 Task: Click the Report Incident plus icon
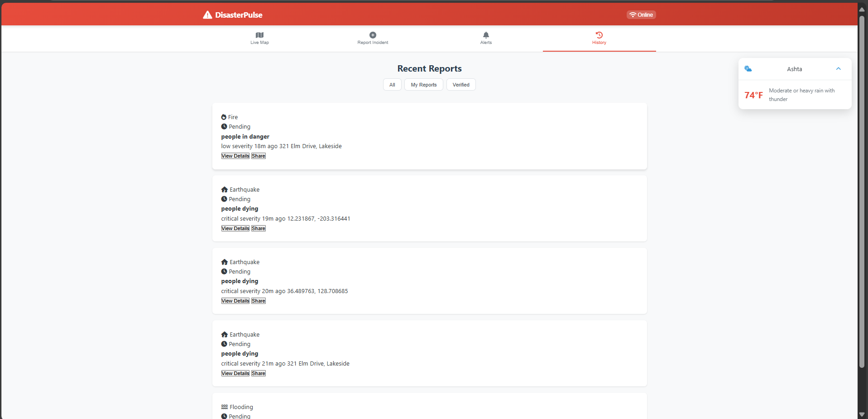tap(373, 35)
